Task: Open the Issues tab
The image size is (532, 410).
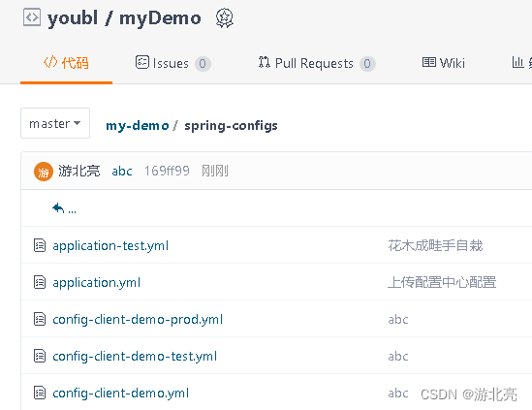Action: pyautogui.click(x=173, y=63)
